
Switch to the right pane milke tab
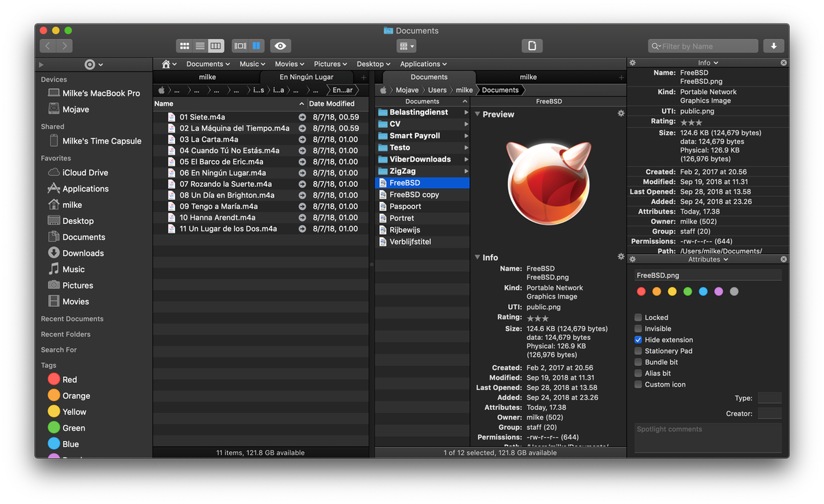(x=528, y=77)
